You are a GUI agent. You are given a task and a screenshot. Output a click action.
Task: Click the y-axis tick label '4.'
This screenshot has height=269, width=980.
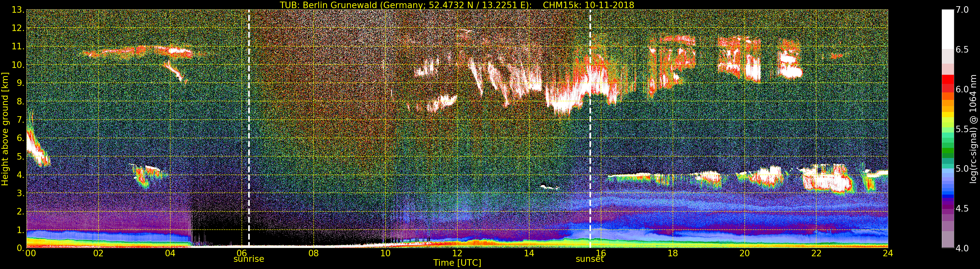point(21,175)
